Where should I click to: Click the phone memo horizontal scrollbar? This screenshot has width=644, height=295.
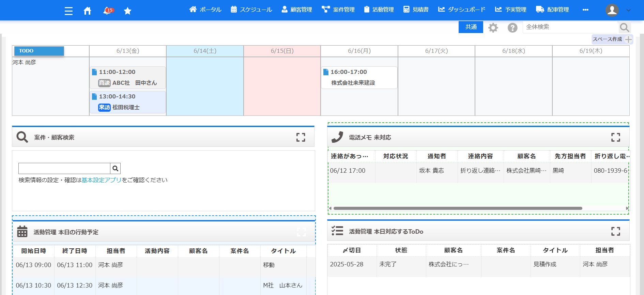click(458, 208)
